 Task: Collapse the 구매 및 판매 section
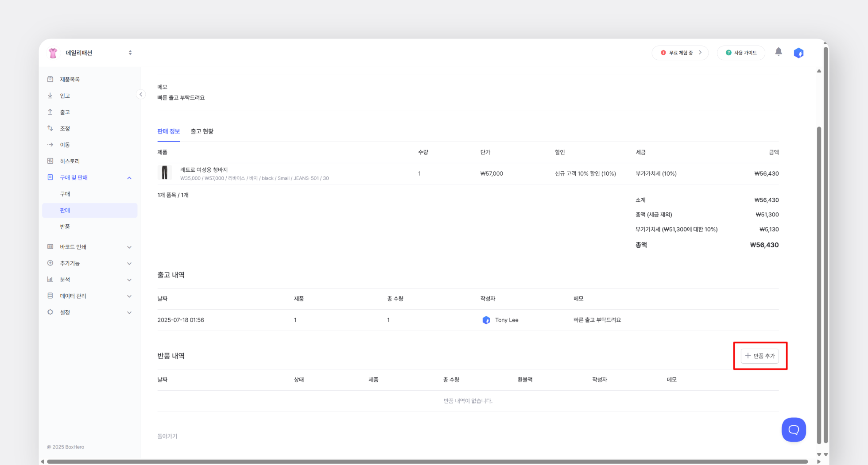click(x=129, y=178)
